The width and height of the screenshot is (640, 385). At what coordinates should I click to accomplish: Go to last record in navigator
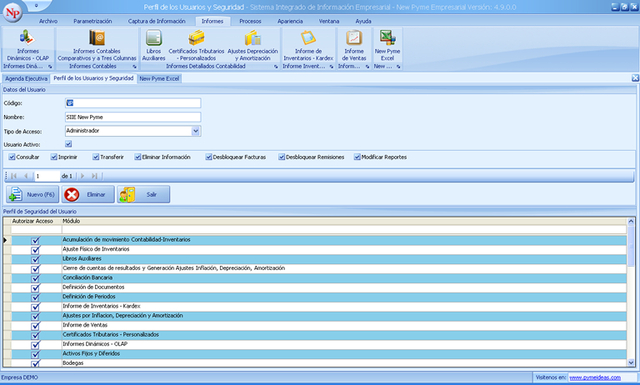pos(94,176)
